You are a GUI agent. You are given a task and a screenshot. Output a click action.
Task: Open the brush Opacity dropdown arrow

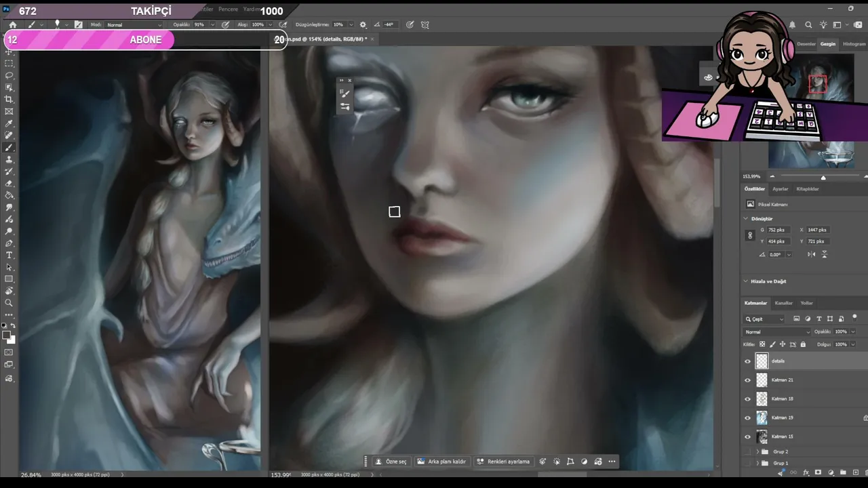(212, 25)
